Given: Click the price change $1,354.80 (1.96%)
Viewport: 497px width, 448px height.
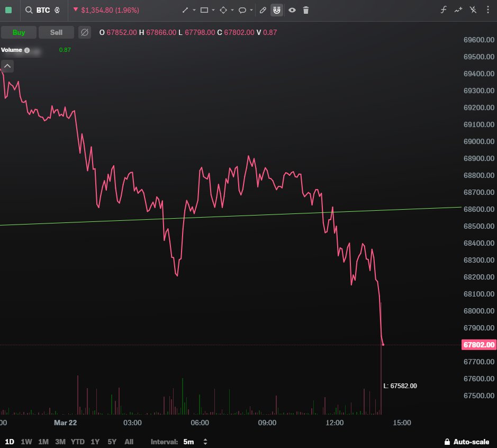Looking at the screenshot, I should point(110,10).
